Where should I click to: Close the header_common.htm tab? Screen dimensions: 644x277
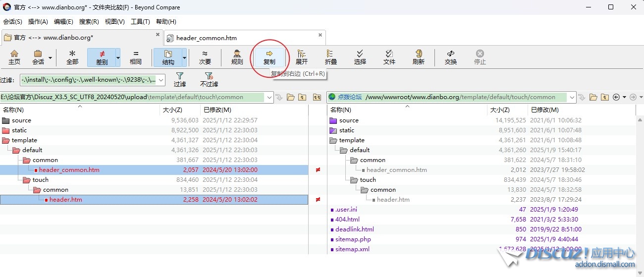pos(320,35)
